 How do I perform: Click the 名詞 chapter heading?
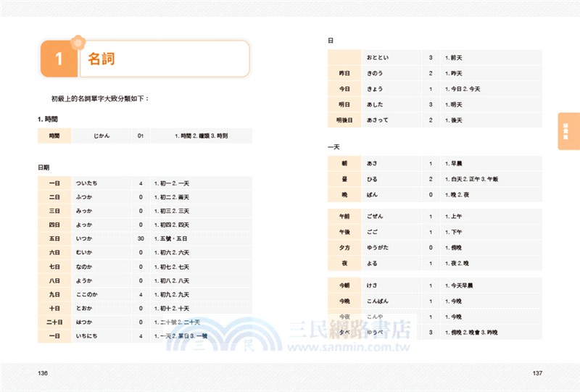[101, 59]
